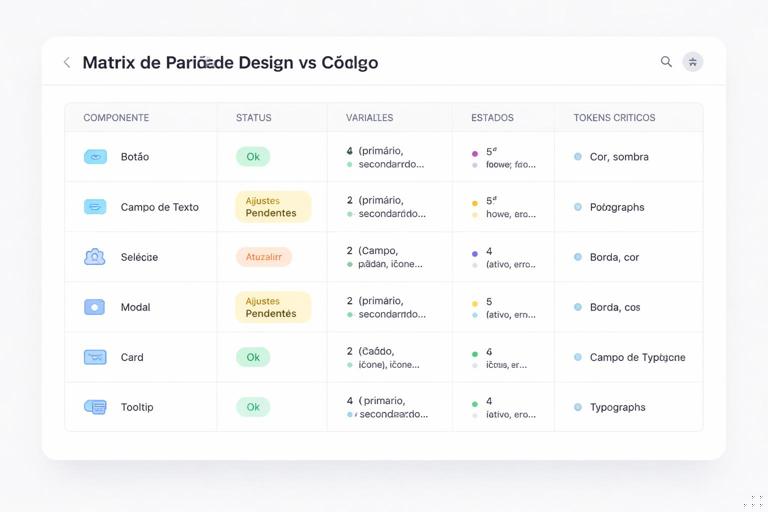Click Ajustes Pendentes badge for Campo de Texto
The height and width of the screenshot is (512, 768).
pos(273,207)
